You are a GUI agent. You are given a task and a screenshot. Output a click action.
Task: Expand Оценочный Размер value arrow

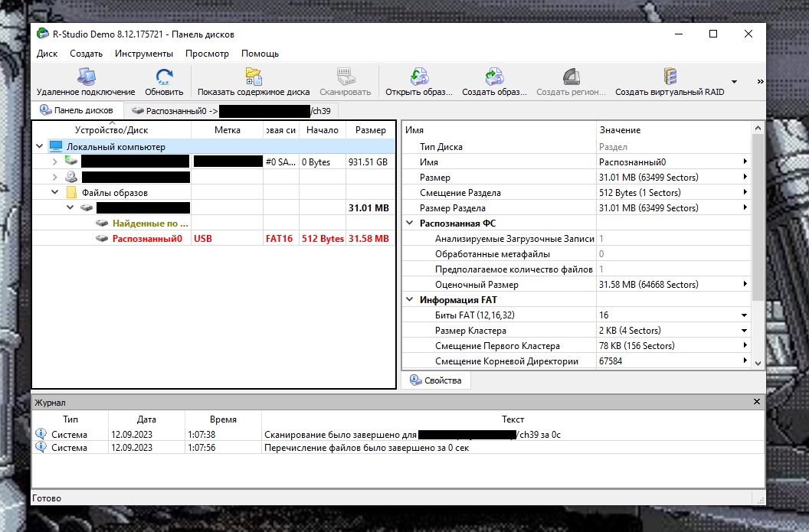click(745, 284)
